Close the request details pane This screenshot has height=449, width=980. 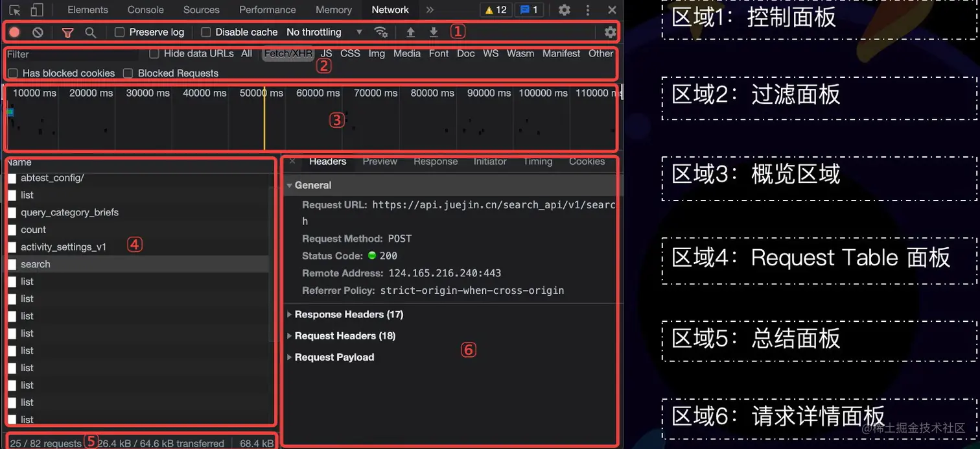pyautogui.click(x=292, y=161)
